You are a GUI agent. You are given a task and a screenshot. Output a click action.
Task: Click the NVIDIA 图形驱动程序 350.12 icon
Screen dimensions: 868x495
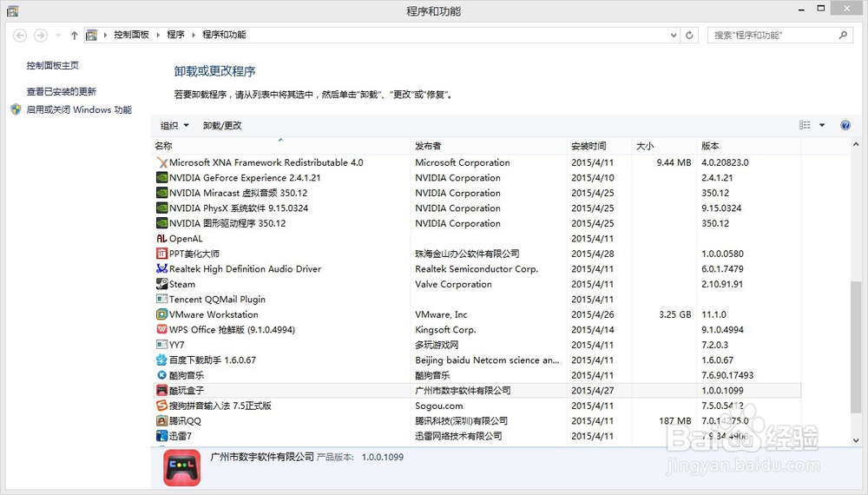point(161,223)
